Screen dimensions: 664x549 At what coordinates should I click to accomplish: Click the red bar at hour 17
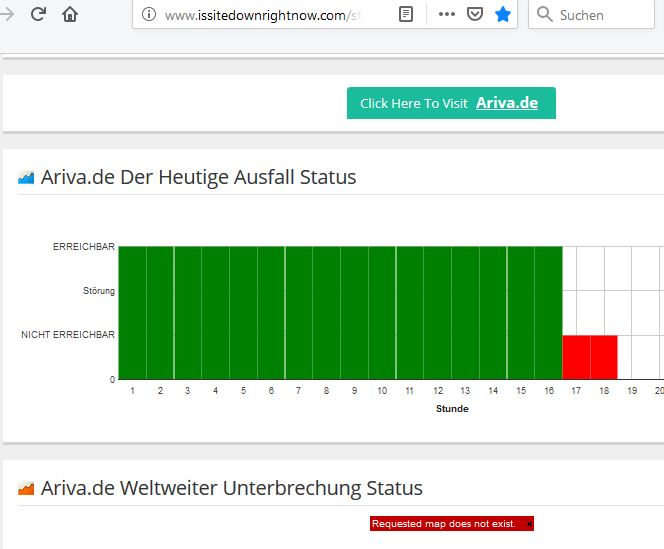pyautogui.click(x=576, y=357)
